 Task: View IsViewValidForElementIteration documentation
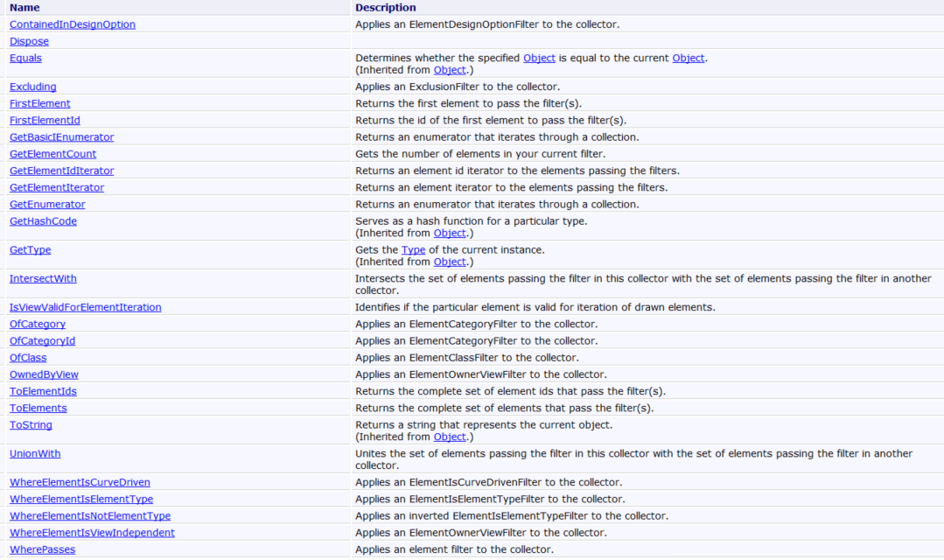click(x=86, y=308)
